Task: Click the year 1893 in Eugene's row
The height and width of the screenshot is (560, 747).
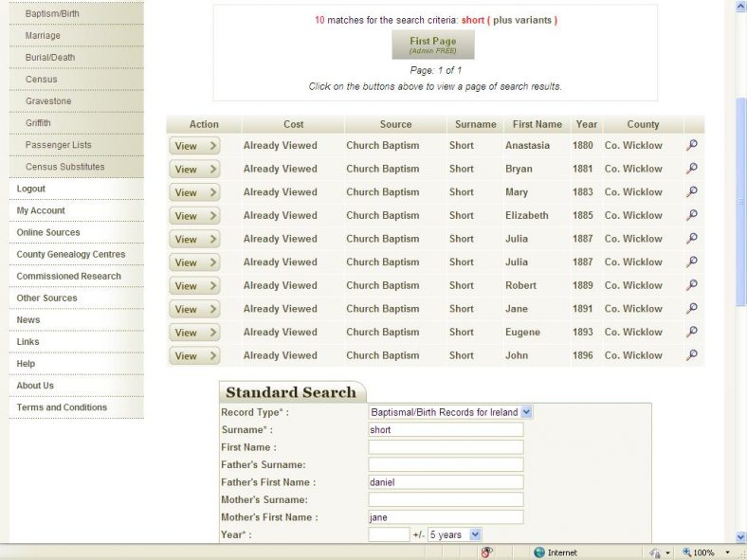Action: 583,332
